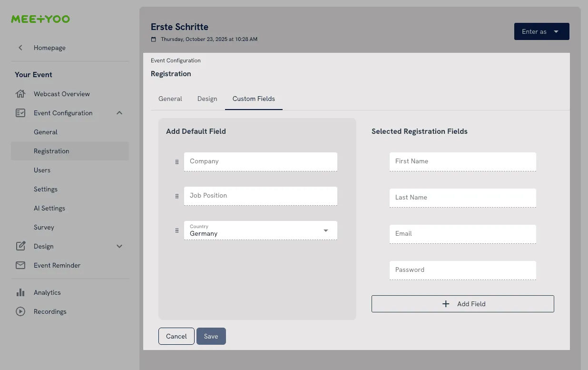This screenshot has width=588, height=370.
Task: Click the plus icon on Add Field
Action: coord(446,303)
